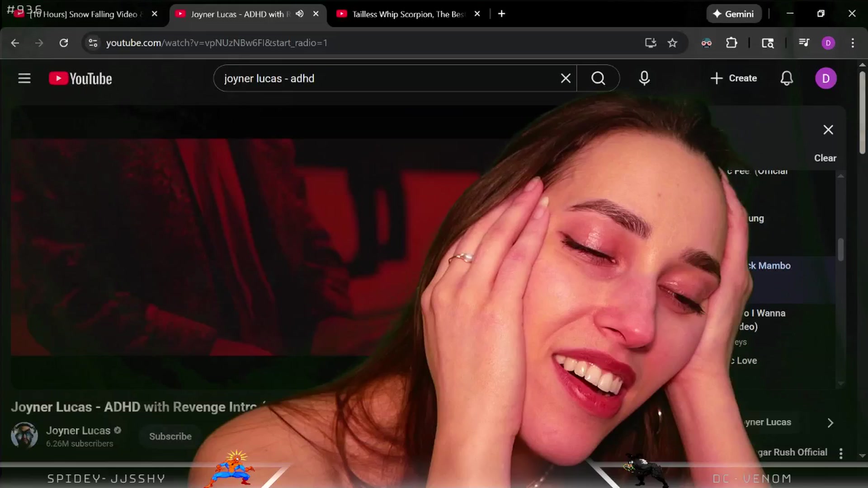Reload the YouTube page
Image resolution: width=868 pixels, height=488 pixels.
pos(64,43)
